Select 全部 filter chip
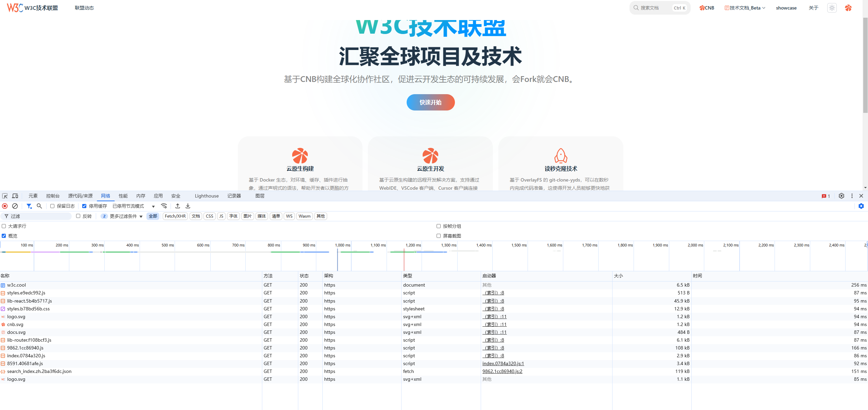The image size is (868, 410). click(153, 216)
